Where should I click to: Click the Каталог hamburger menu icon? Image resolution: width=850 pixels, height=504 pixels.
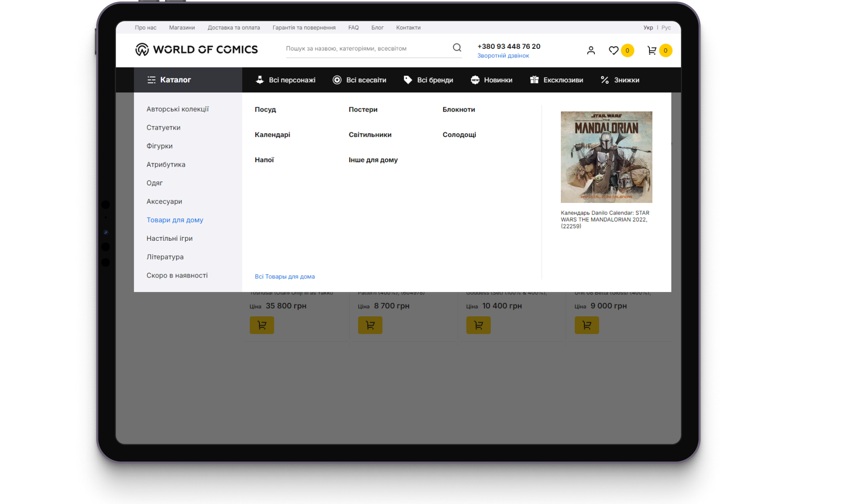pyautogui.click(x=151, y=80)
